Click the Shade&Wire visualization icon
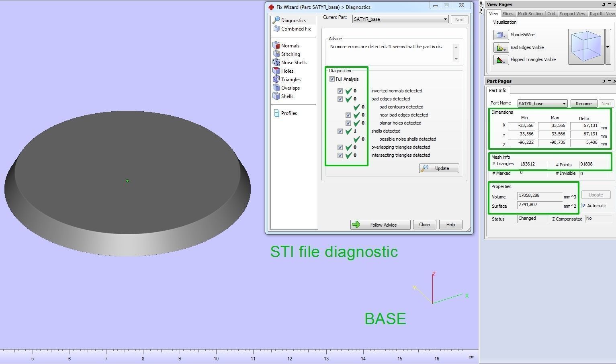This screenshot has height=364, width=616. pyautogui.click(x=501, y=35)
